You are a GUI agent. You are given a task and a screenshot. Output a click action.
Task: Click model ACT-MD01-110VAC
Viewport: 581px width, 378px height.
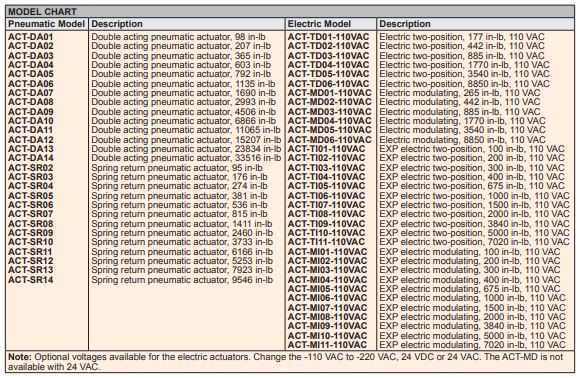coord(329,93)
